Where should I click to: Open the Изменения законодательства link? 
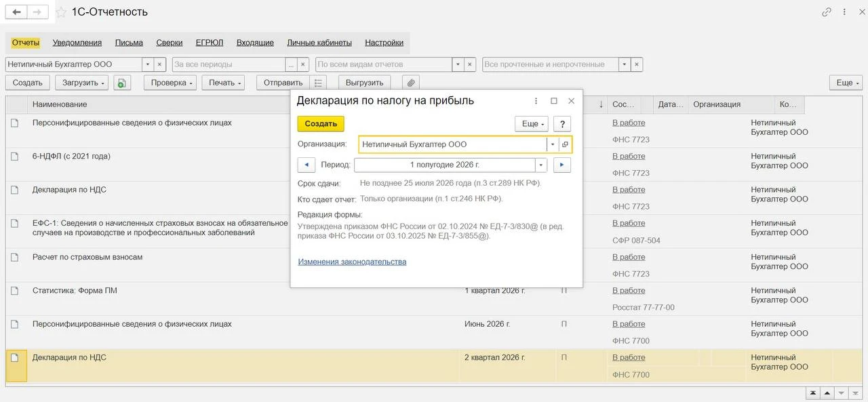[352, 262]
